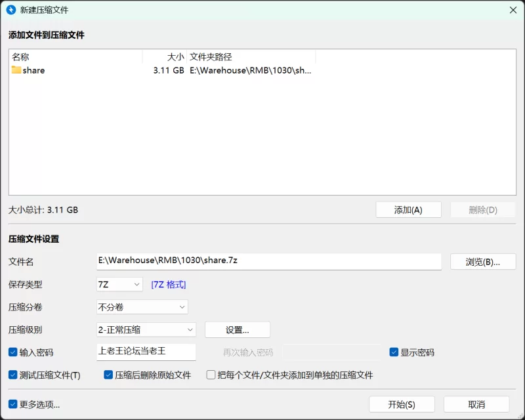Viewport: 525px width, 420px height.
Task: Uncheck 测试压缩文件(T)
Action: (x=13, y=375)
